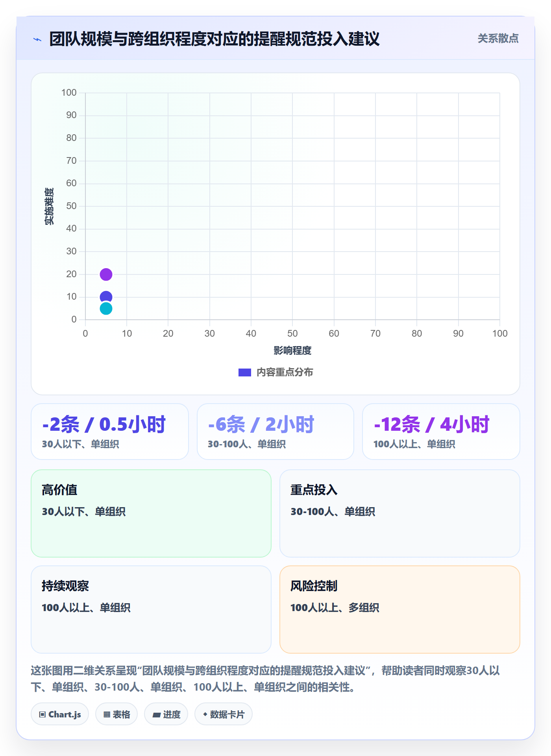The height and width of the screenshot is (756, 551).
Task: Open the -6条 / 2小时 data card
Action: [275, 432]
